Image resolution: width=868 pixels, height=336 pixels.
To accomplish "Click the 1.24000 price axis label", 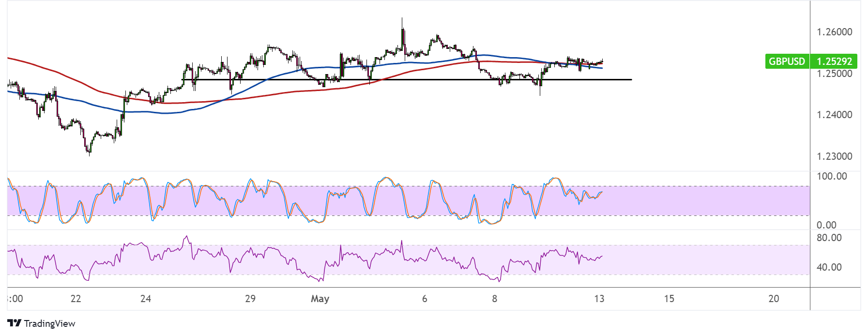I will click(x=834, y=115).
